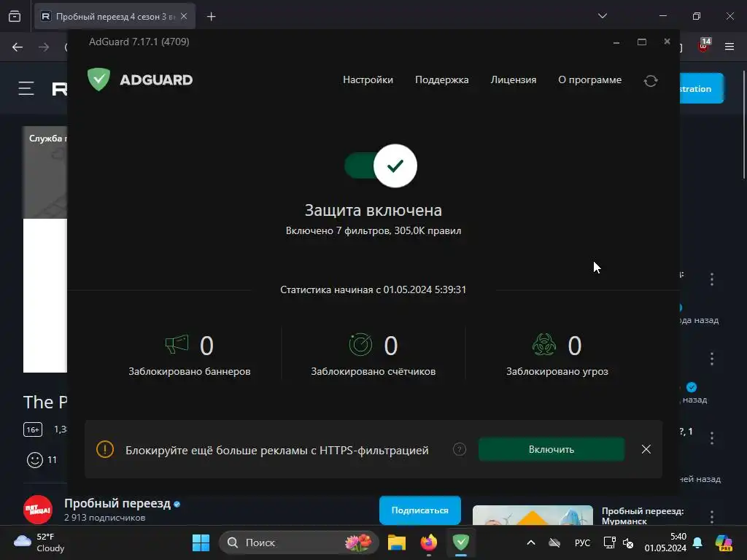
Task: Open the notifications bell in the tray
Action: (697, 542)
